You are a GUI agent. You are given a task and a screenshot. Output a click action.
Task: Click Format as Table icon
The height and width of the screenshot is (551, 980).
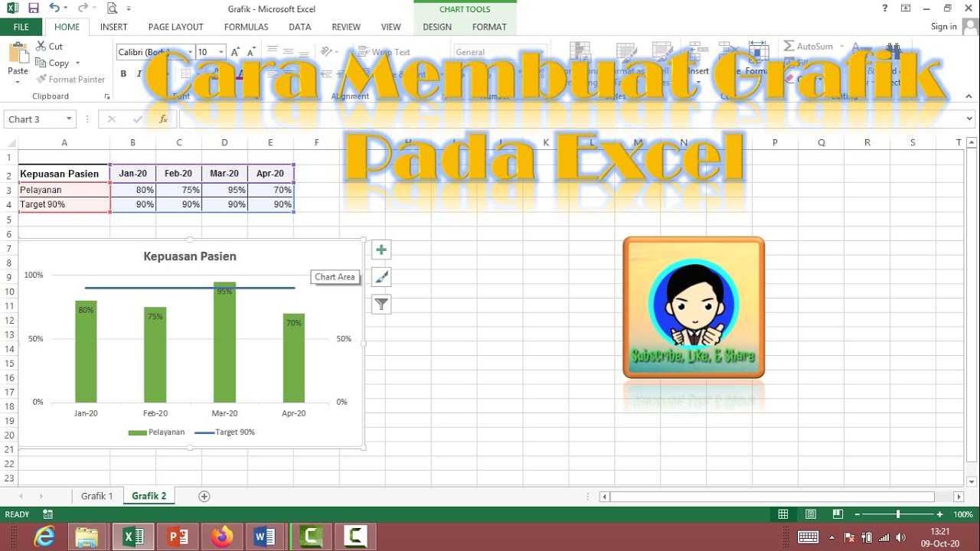pyautogui.click(x=628, y=52)
